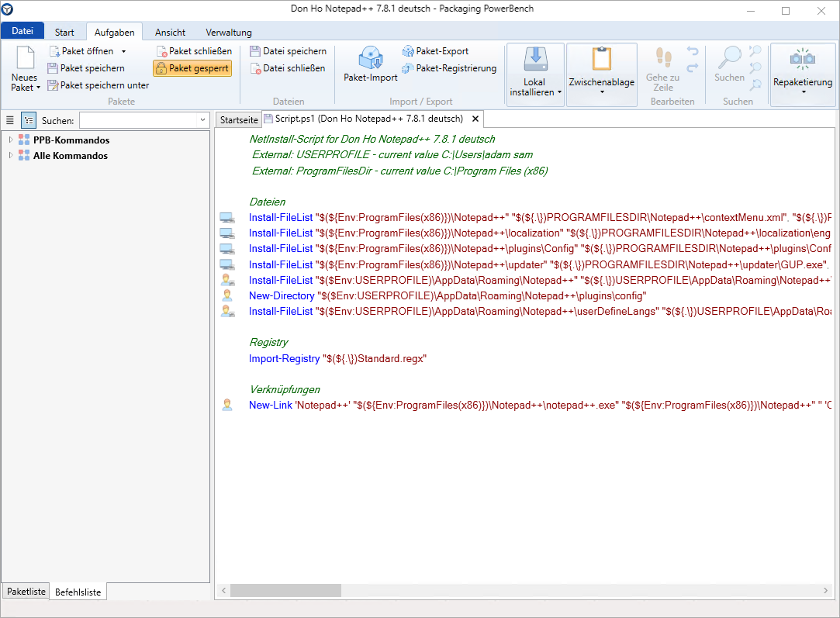Click the Datei schließen icon
The width and height of the screenshot is (840, 618).
[255, 68]
